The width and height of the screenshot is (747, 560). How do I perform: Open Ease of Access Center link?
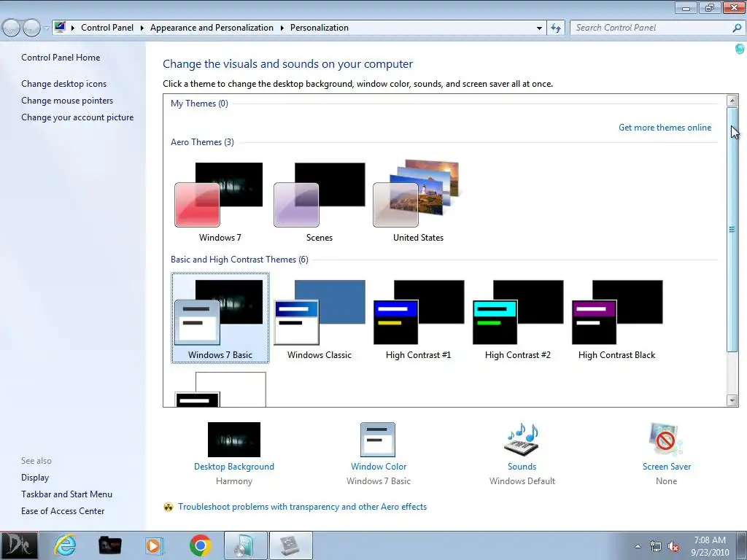(x=63, y=511)
